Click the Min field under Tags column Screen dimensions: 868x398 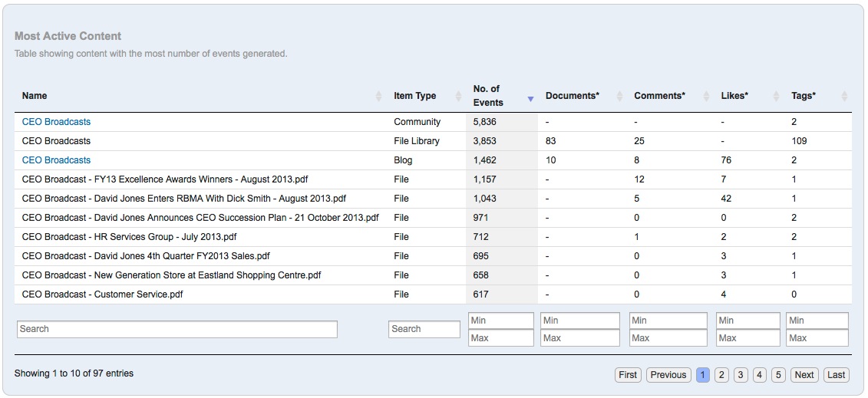[x=817, y=321]
